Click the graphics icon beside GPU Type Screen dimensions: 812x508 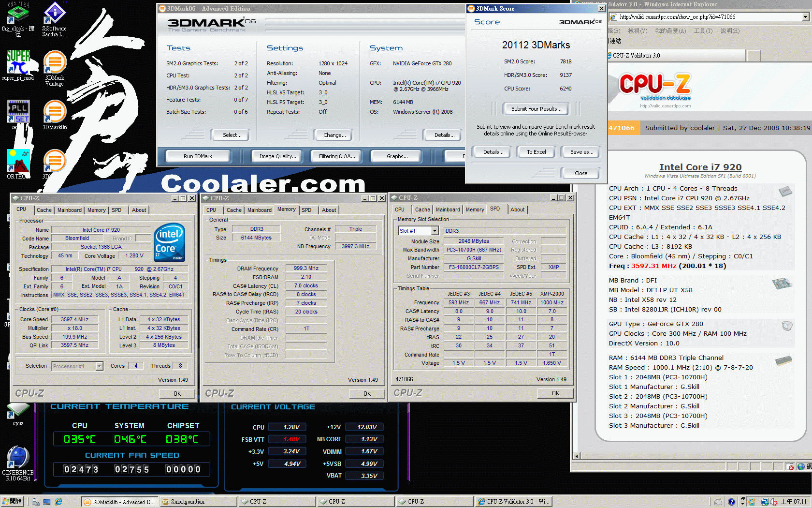point(787,326)
